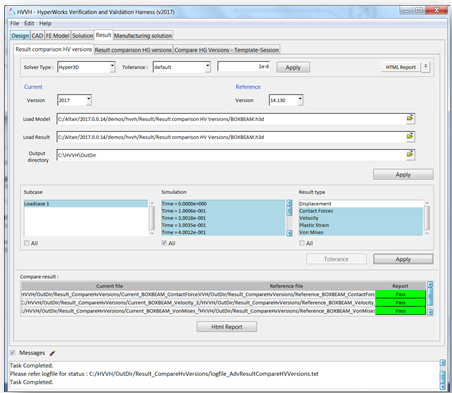Image resolution: width=452 pixels, height=393 pixels.
Task: Browse for Output directory folder
Action: pos(410,154)
